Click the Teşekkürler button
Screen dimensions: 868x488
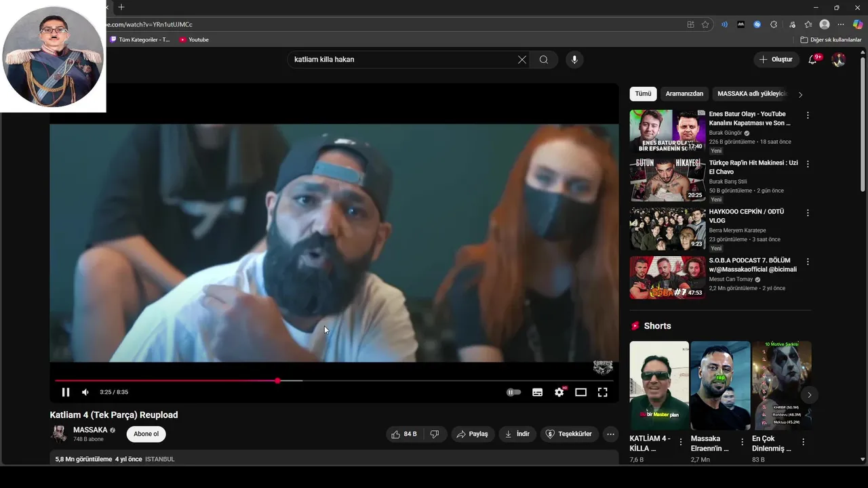point(570,434)
